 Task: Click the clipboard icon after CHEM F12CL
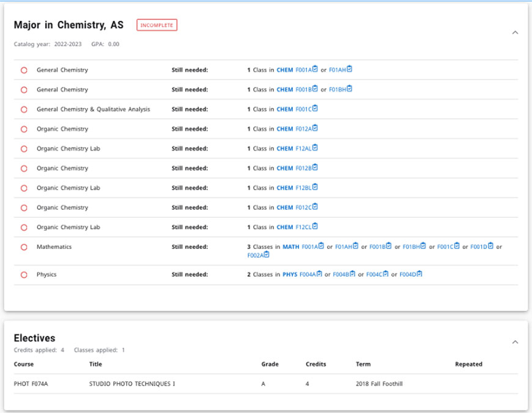pyautogui.click(x=315, y=226)
